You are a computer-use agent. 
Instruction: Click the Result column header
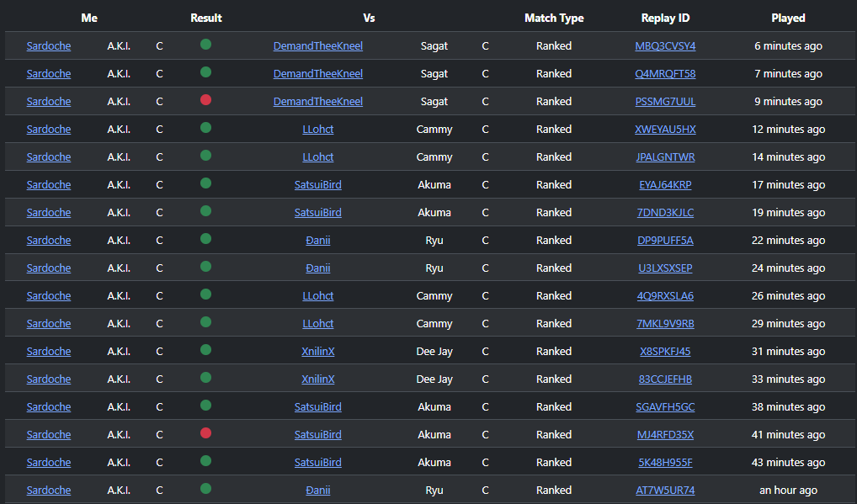click(x=206, y=18)
